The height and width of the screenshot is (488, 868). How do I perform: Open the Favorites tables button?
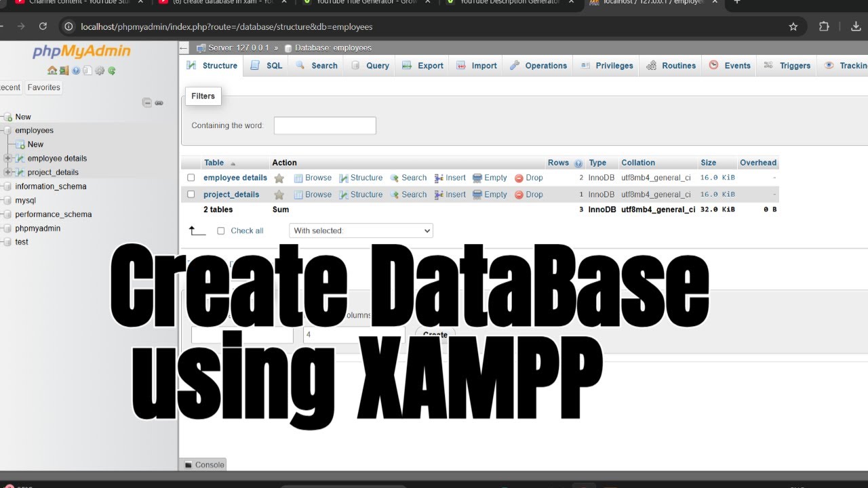click(x=44, y=87)
